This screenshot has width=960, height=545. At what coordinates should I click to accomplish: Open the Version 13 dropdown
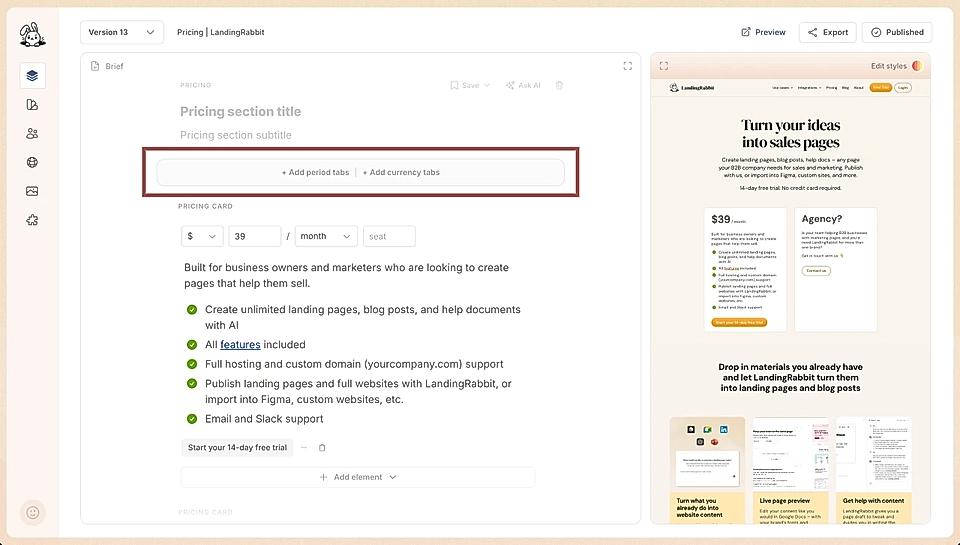[122, 32]
